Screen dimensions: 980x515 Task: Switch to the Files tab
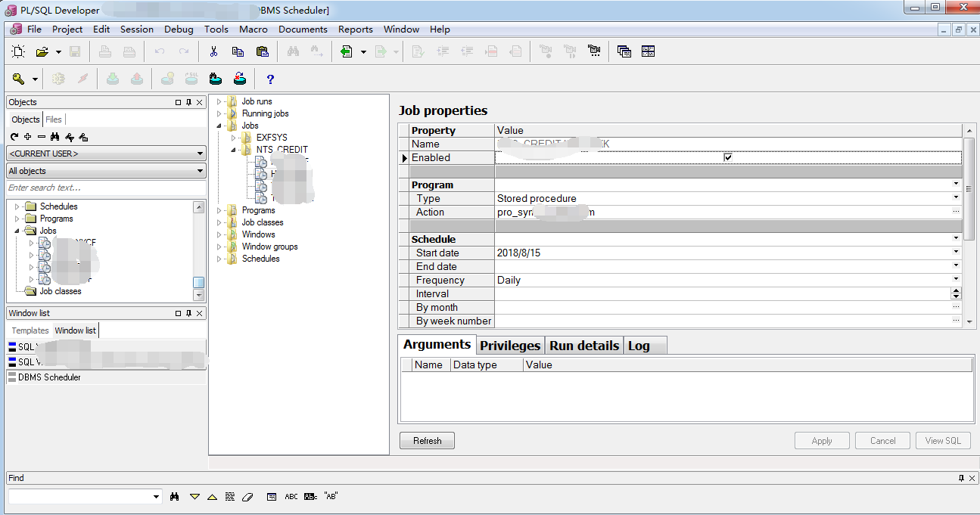pos(54,119)
